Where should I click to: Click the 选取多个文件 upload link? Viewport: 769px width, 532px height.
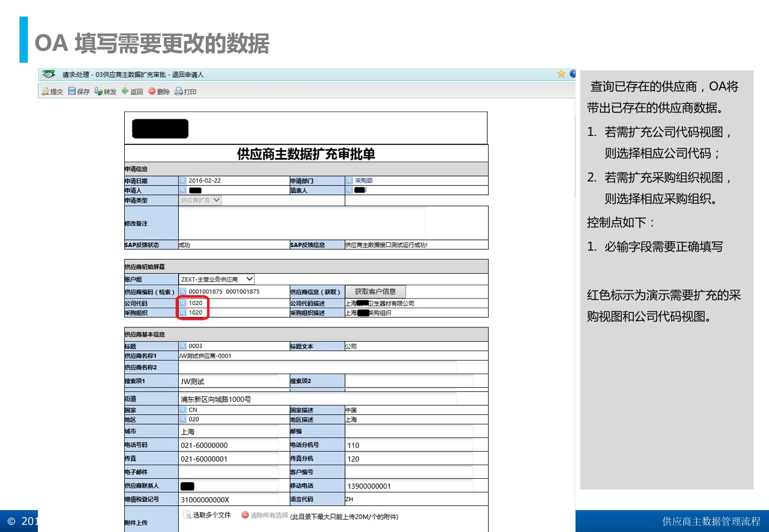tap(207, 515)
